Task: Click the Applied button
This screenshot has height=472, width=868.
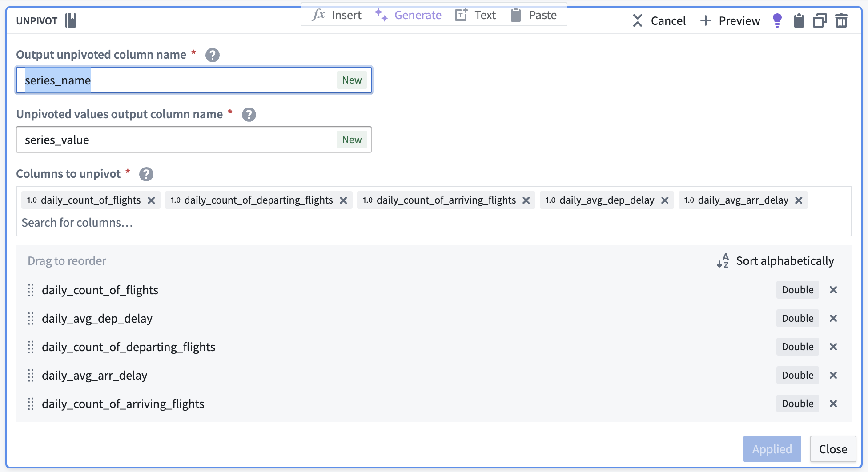Action: 772,449
